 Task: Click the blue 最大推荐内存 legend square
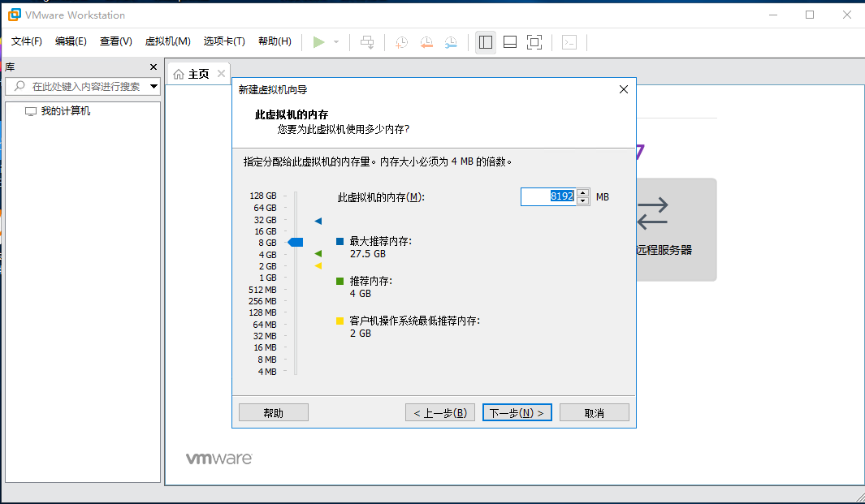(340, 241)
